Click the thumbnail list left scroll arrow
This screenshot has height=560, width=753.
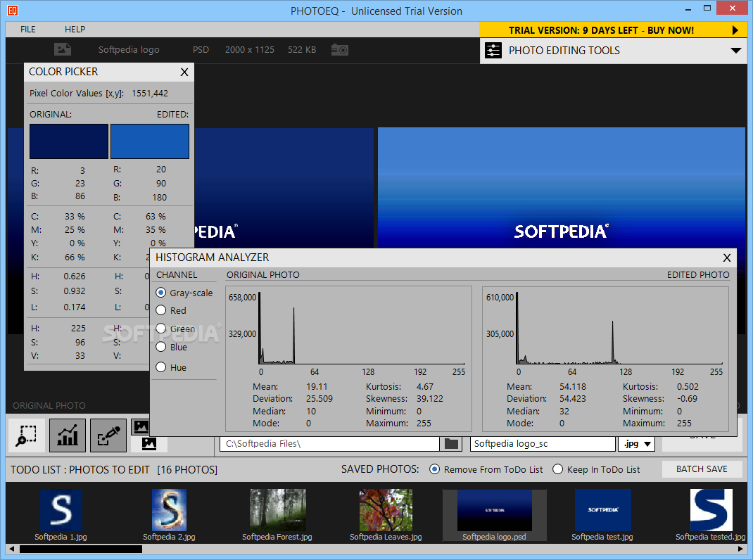11,549
